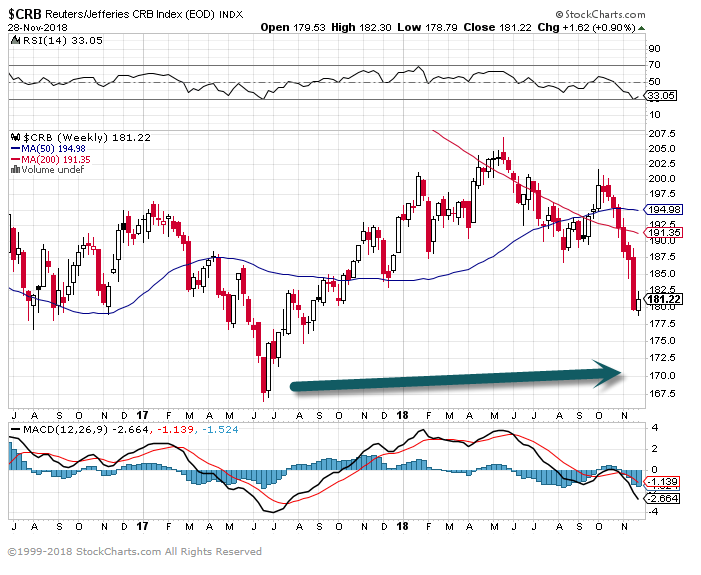Click the 10 RSI axis label
Screen dimensions: 701x575
655,115
